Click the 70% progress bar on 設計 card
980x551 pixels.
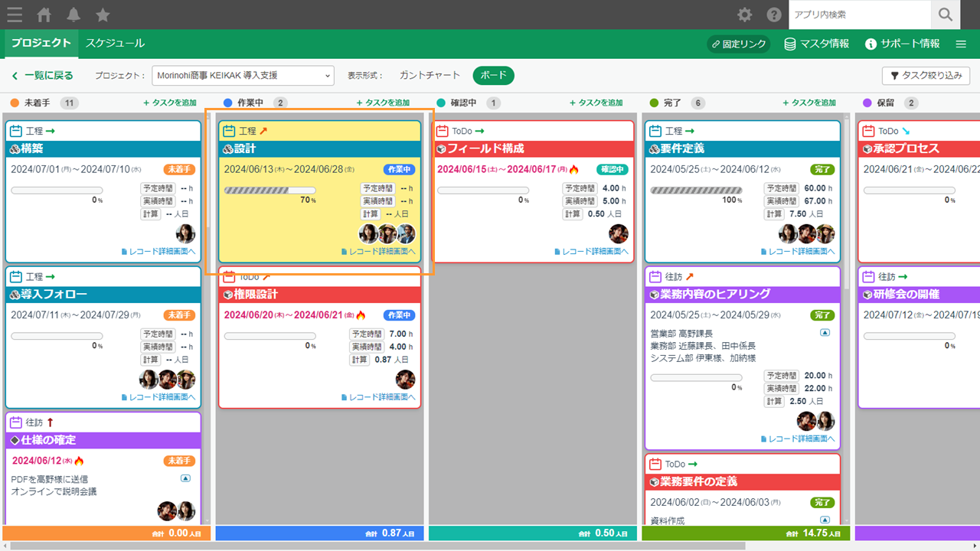(269, 191)
